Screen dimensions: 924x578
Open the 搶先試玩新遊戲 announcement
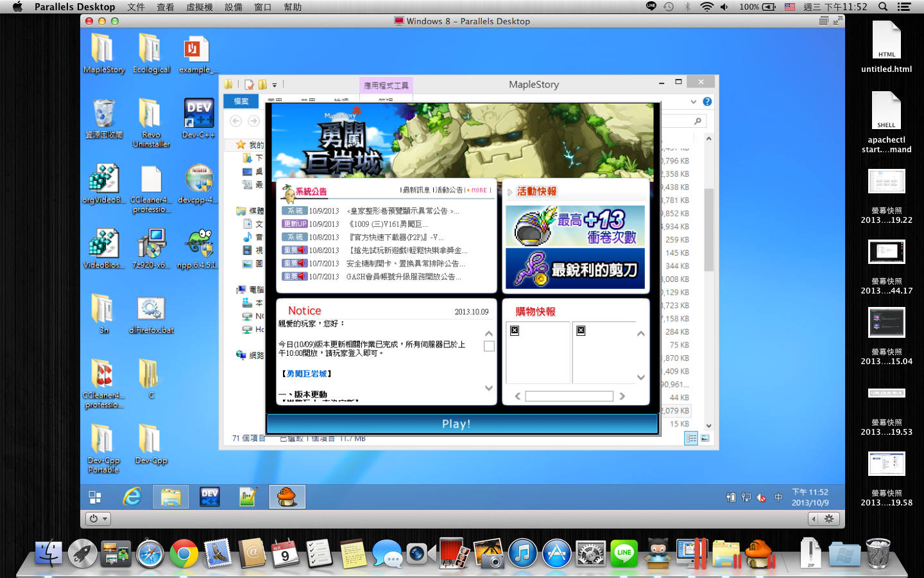click(407, 250)
